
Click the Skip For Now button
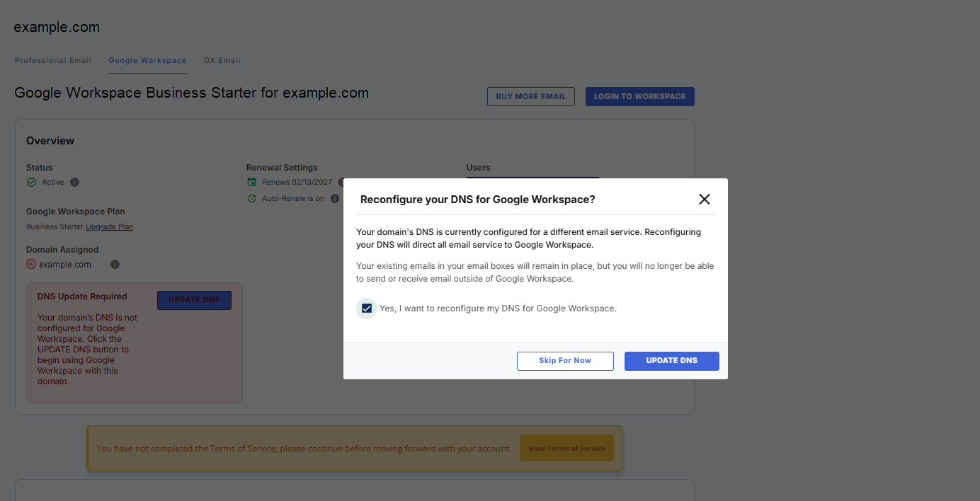click(x=564, y=361)
